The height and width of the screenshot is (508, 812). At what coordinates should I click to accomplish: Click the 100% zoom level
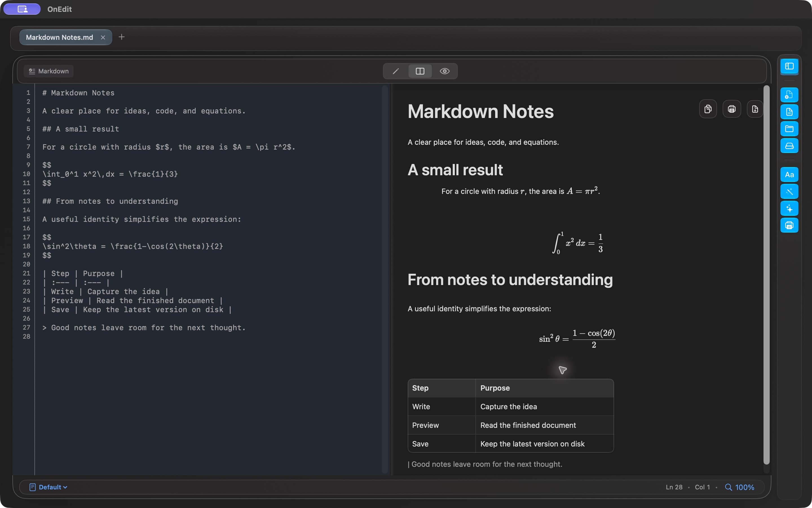tap(745, 487)
